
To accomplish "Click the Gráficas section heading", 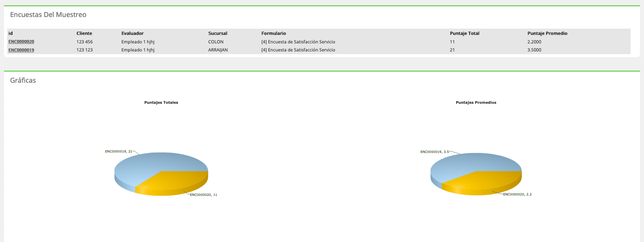I will (23, 81).
